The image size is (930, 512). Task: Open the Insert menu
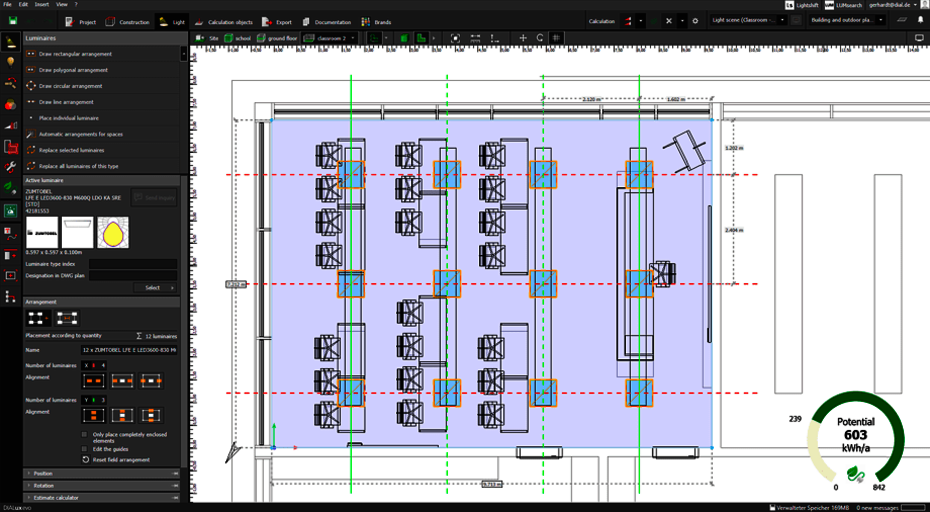tap(41, 5)
